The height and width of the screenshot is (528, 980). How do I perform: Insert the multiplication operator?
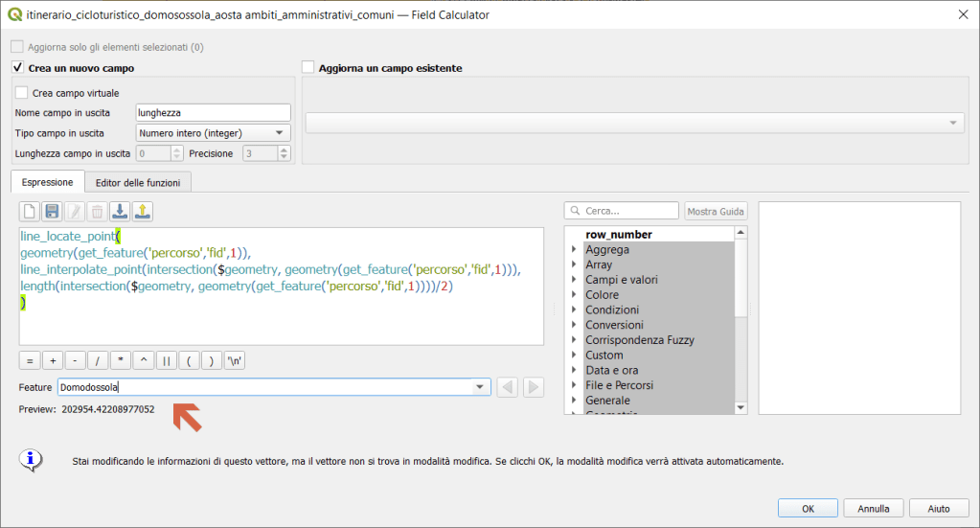pos(121,361)
